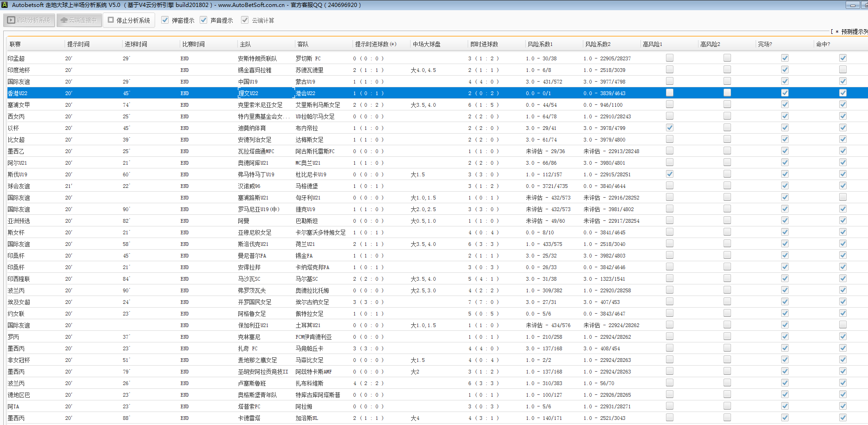Click the 中场大球盘 column header

coord(426,44)
